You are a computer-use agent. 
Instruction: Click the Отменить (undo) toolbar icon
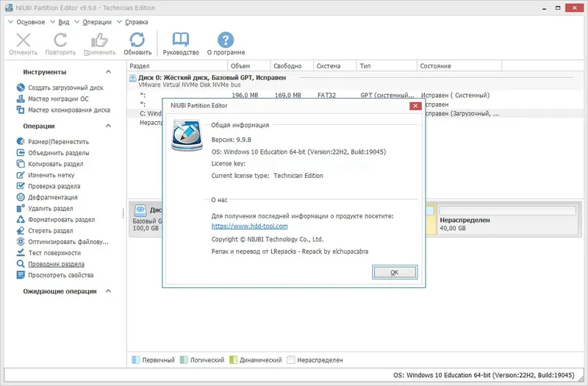point(24,40)
